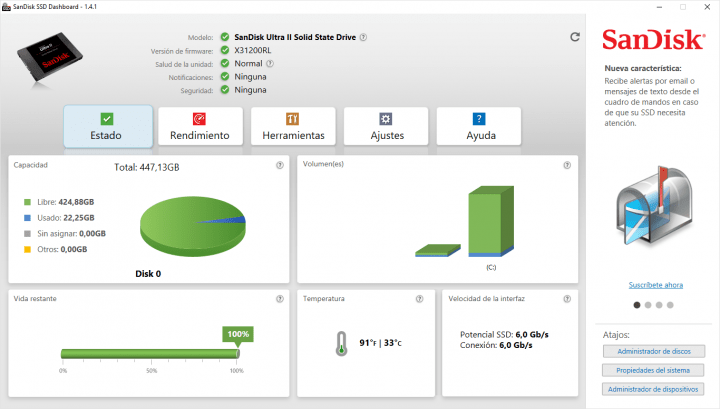Open Administrador de dispositivos shortcut
Viewport: 720px width, 409px height.
653,389
